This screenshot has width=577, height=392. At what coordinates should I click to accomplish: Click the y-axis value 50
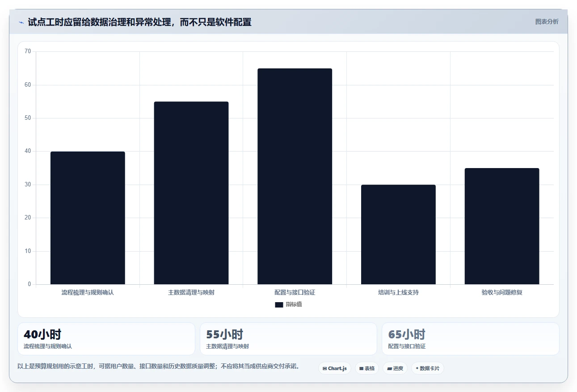point(28,118)
